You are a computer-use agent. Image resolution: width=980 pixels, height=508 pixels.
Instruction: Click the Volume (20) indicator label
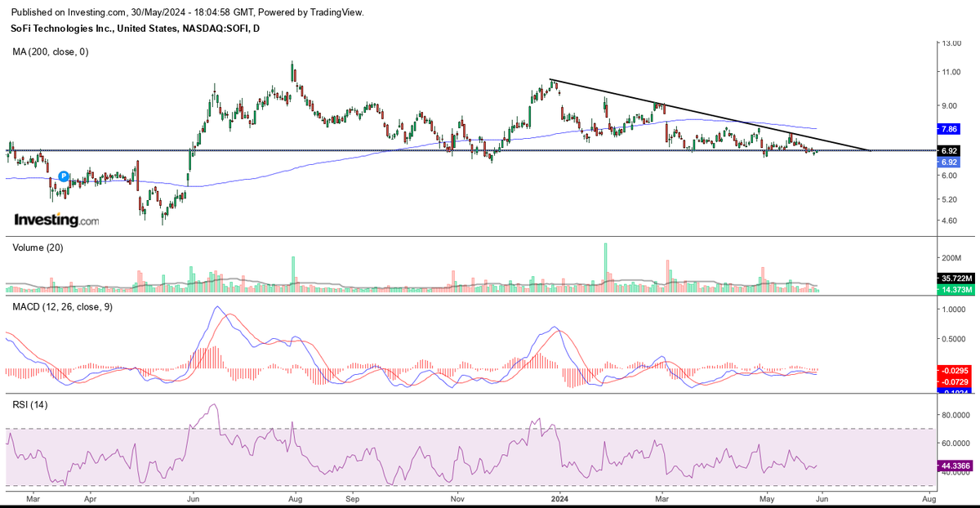coord(38,246)
